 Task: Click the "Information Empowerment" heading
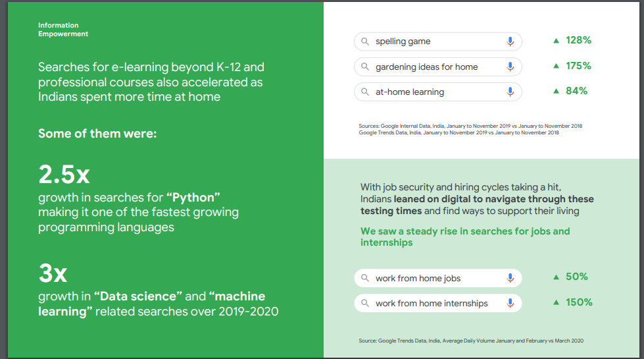[x=62, y=30]
